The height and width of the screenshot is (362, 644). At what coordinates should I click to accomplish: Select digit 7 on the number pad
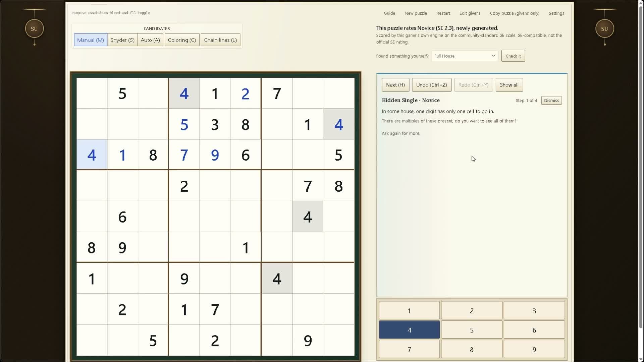409,349
